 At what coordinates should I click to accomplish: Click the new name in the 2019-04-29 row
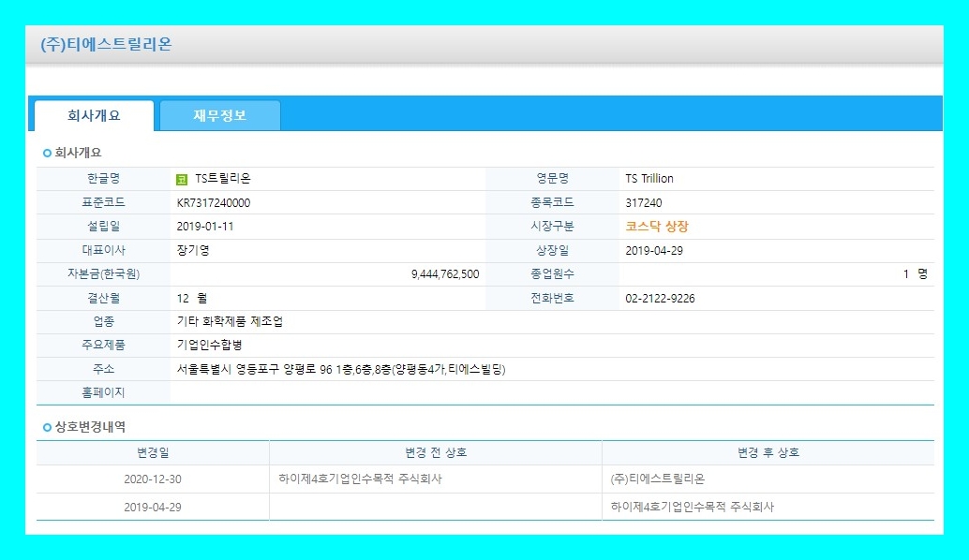tap(693, 507)
